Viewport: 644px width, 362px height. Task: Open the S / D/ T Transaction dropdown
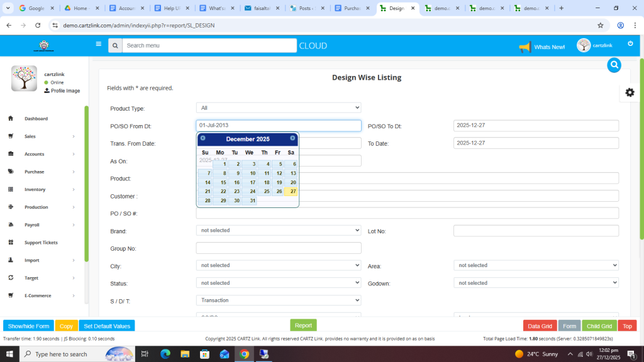point(279,300)
